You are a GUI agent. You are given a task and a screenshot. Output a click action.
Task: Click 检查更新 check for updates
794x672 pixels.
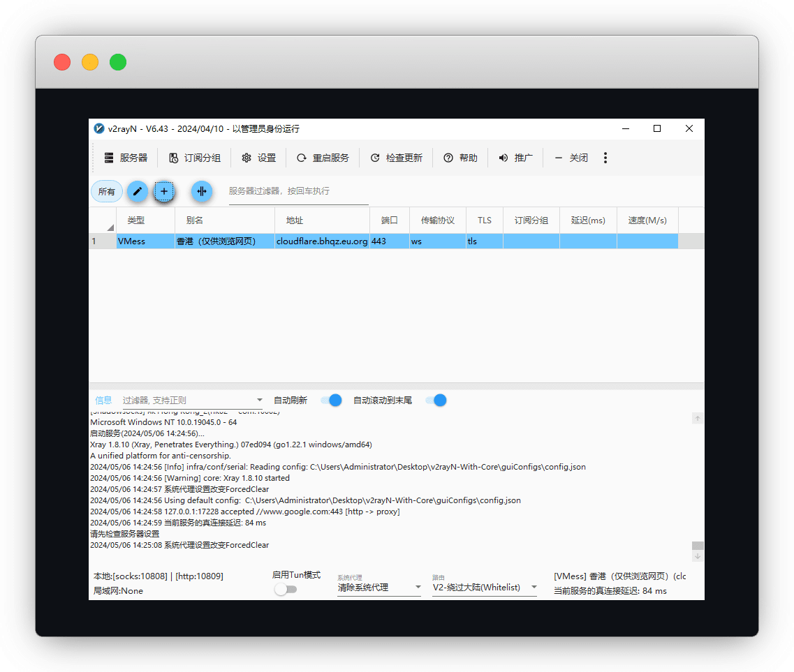[x=396, y=158]
